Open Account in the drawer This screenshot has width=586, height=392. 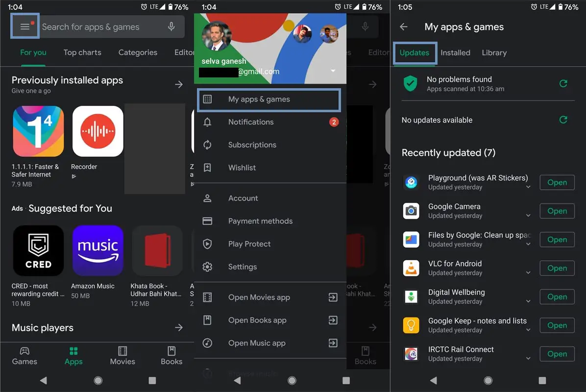coord(270,198)
